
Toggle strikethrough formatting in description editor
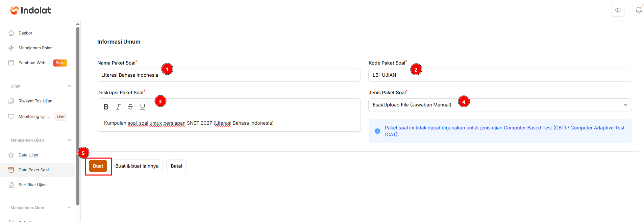pyautogui.click(x=130, y=107)
